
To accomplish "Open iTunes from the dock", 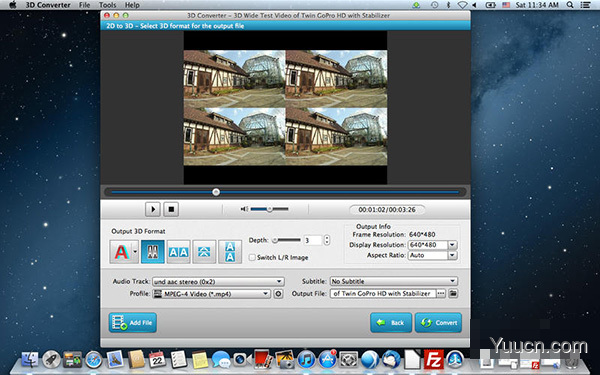I will [306, 360].
